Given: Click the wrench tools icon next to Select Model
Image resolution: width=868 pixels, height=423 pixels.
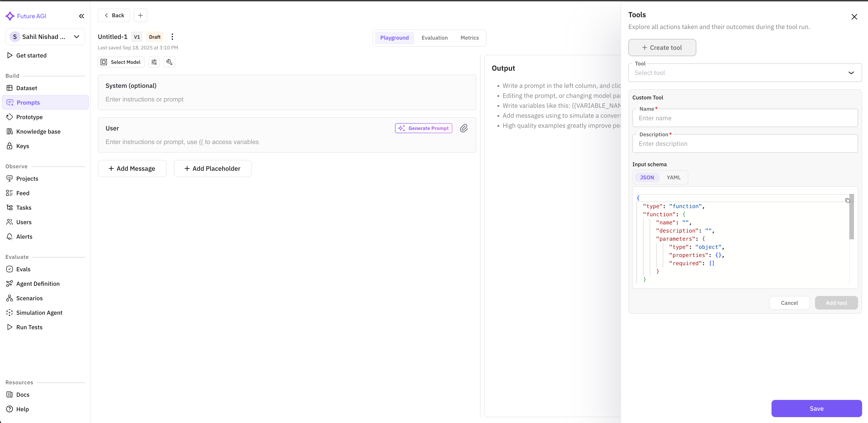Looking at the screenshot, I should click(x=169, y=62).
